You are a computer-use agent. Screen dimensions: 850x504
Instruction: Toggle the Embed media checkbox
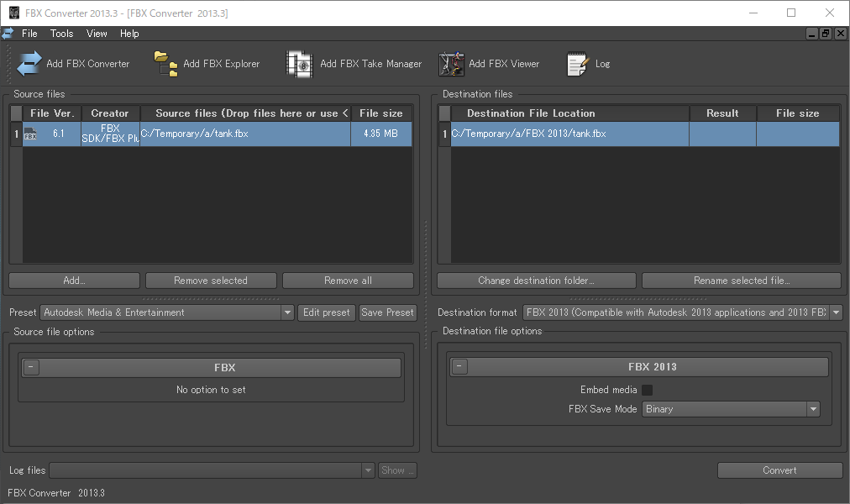pos(648,391)
